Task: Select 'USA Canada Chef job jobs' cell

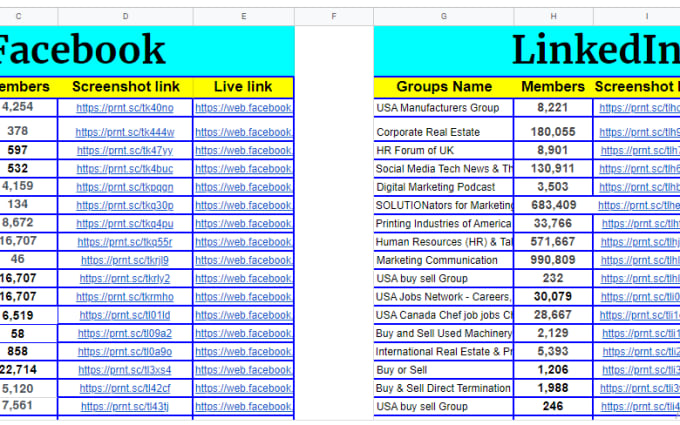Action: pyautogui.click(x=444, y=315)
